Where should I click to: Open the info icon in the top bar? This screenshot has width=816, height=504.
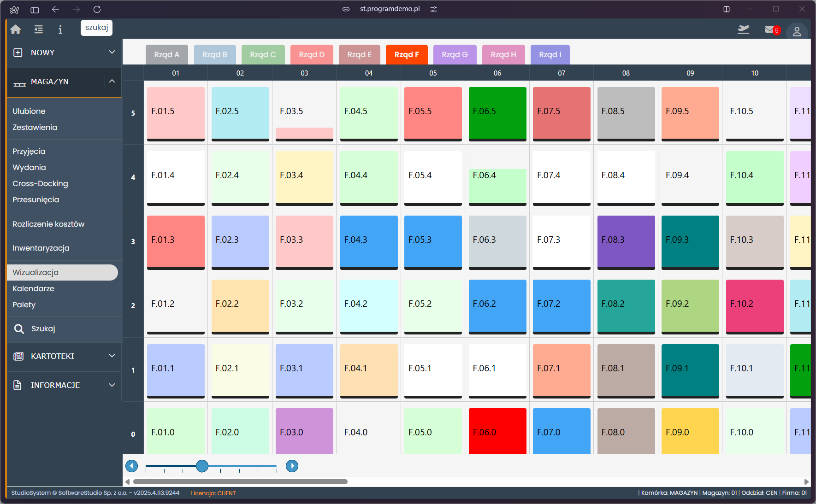point(60,29)
